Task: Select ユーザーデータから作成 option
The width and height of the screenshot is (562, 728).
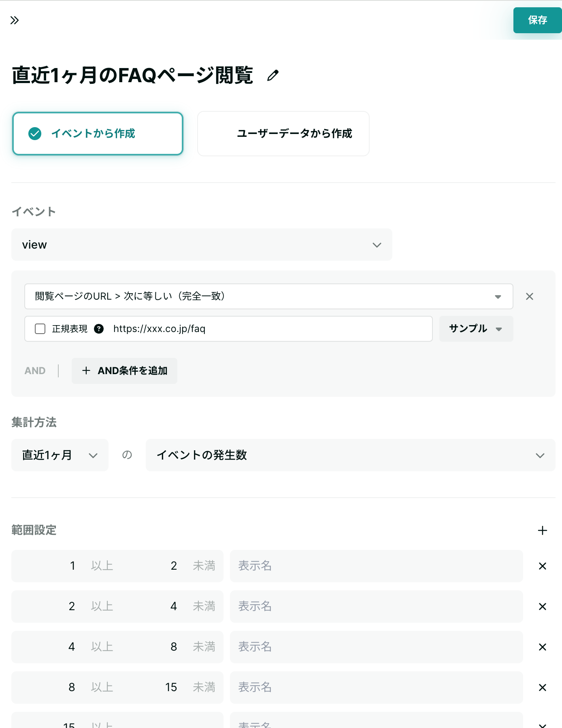Action: pyautogui.click(x=283, y=134)
